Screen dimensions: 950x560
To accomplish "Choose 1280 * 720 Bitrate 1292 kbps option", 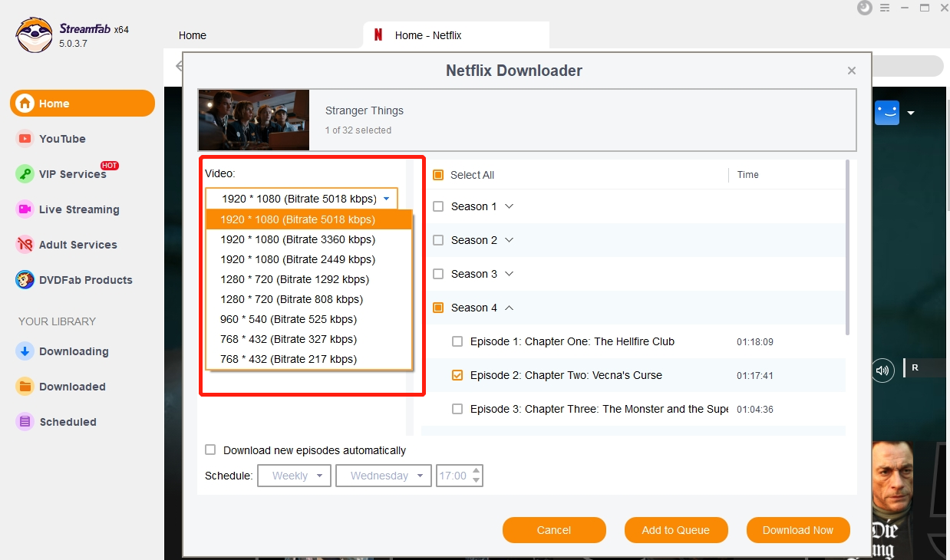I will tap(309, 279).
